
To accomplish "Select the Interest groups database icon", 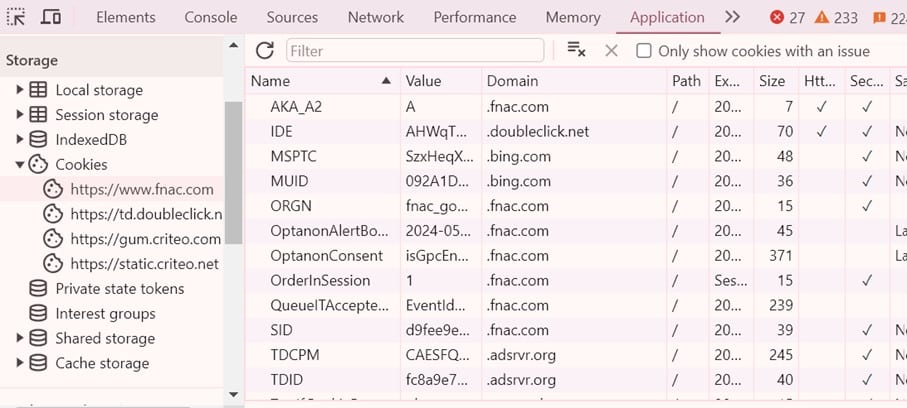I will [x=38, y=313].
